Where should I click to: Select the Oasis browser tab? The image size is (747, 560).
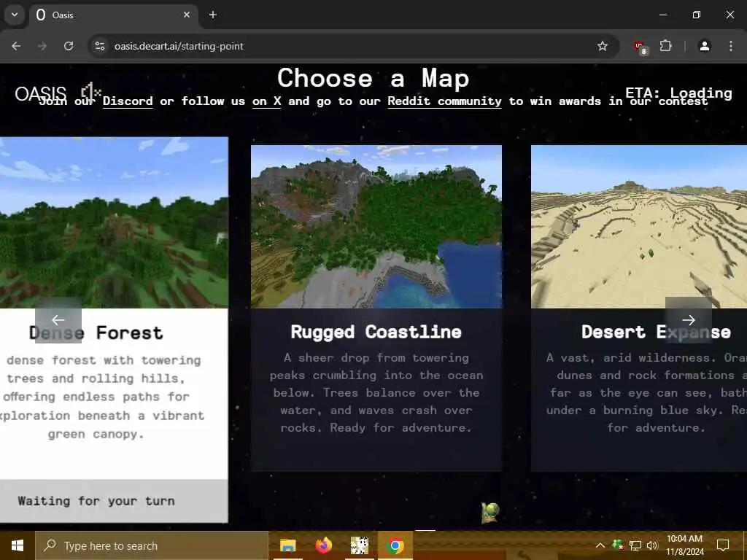click(113, 15)
